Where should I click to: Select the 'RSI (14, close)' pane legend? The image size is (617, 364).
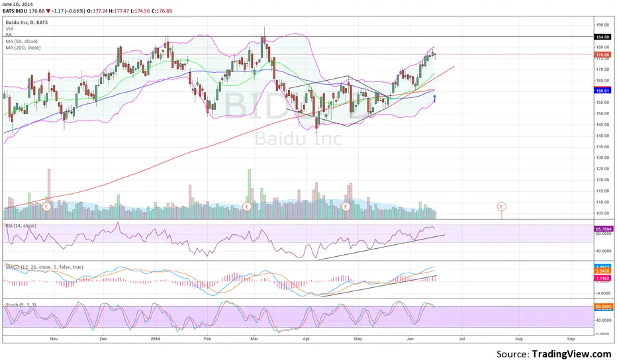pos(21,226)
